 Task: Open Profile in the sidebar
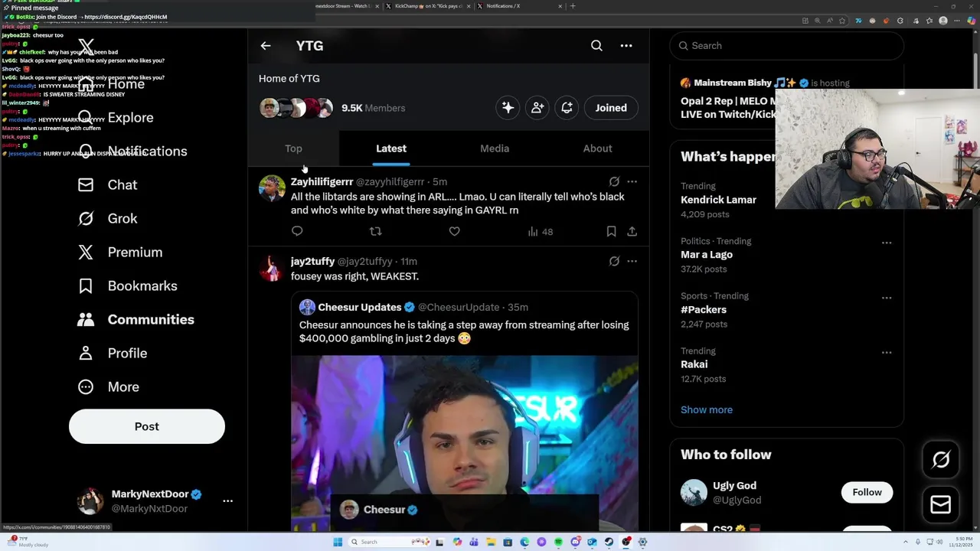pos(113,354)
